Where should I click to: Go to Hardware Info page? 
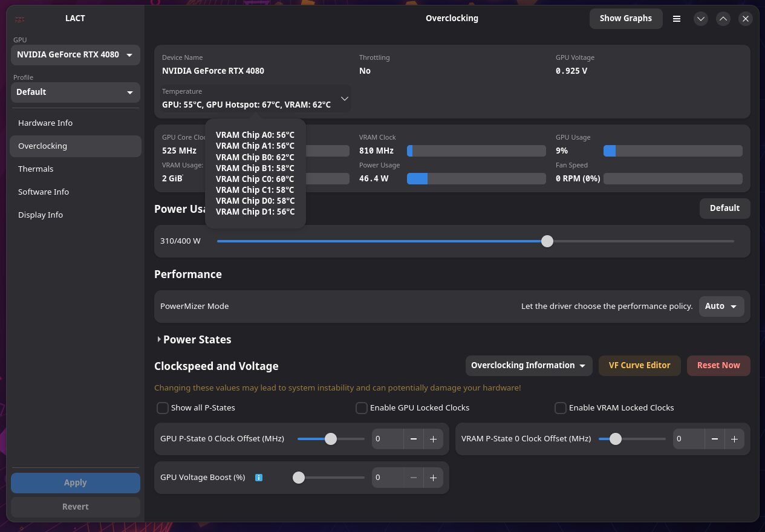pos(76,123)
